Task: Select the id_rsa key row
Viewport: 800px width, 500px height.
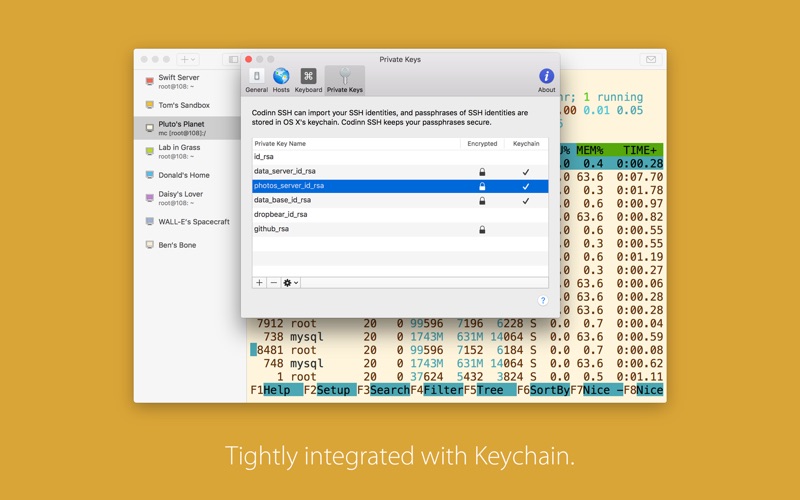Action: 400,157
